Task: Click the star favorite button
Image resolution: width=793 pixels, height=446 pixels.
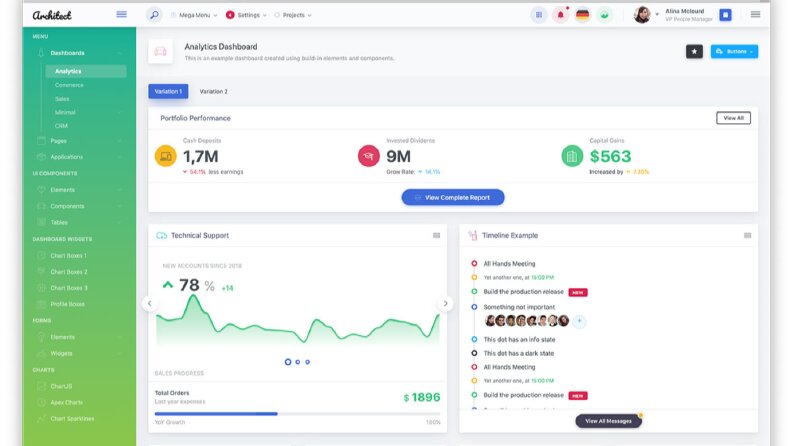Action: [694, 51]
